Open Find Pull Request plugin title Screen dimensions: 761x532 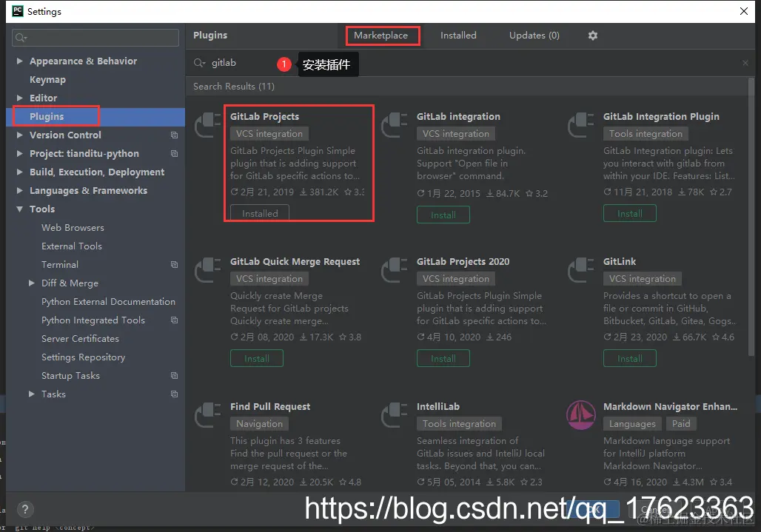coord(270,406)
